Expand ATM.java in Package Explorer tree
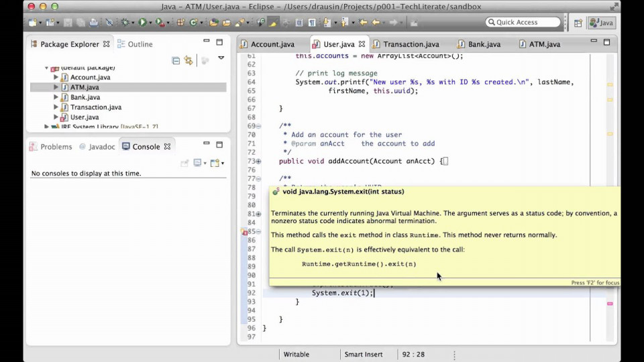The height and width of the screenshot is (362, 644). pos(56,87)
